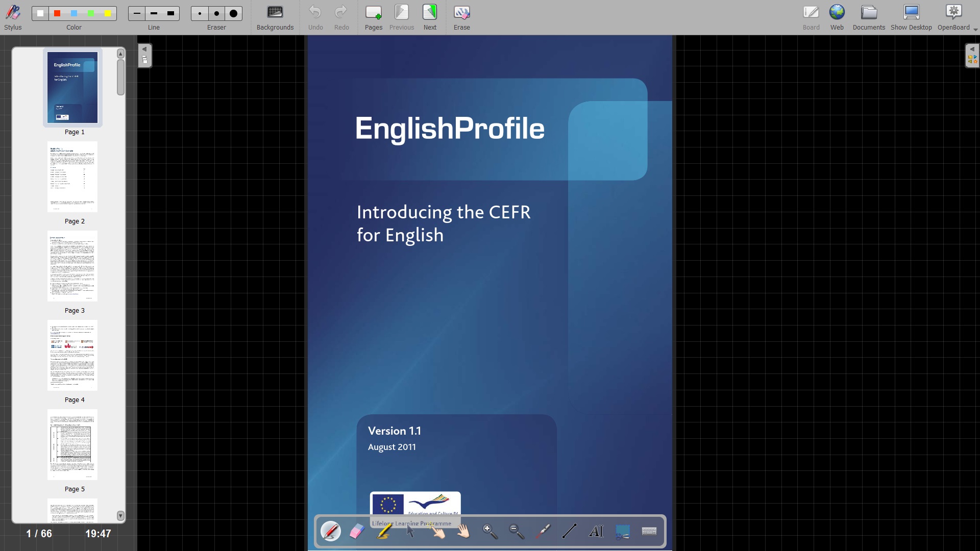
Task: Open the virtual keyboard
Action: (x=649, y=532)
